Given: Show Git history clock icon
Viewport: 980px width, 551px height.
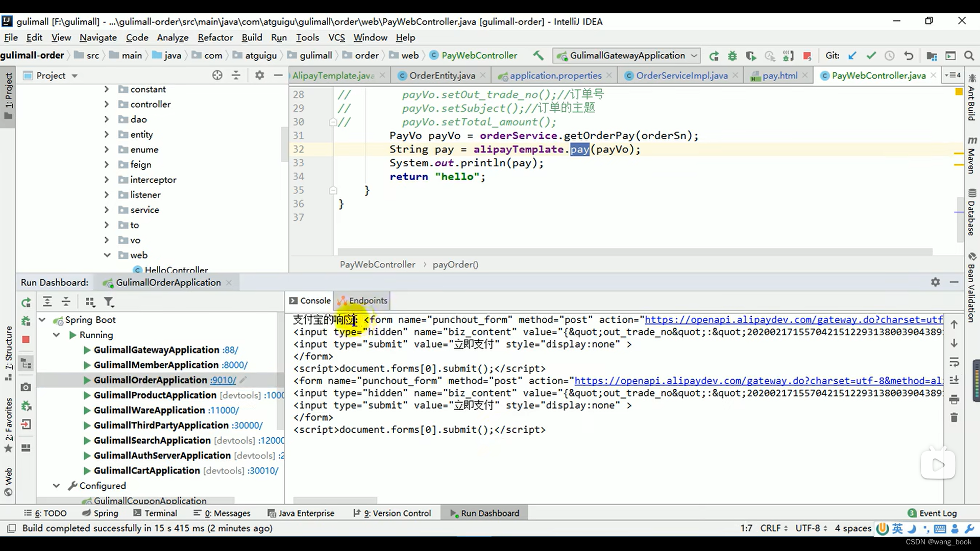Looking at the screenshot, I should coord(890,56).
